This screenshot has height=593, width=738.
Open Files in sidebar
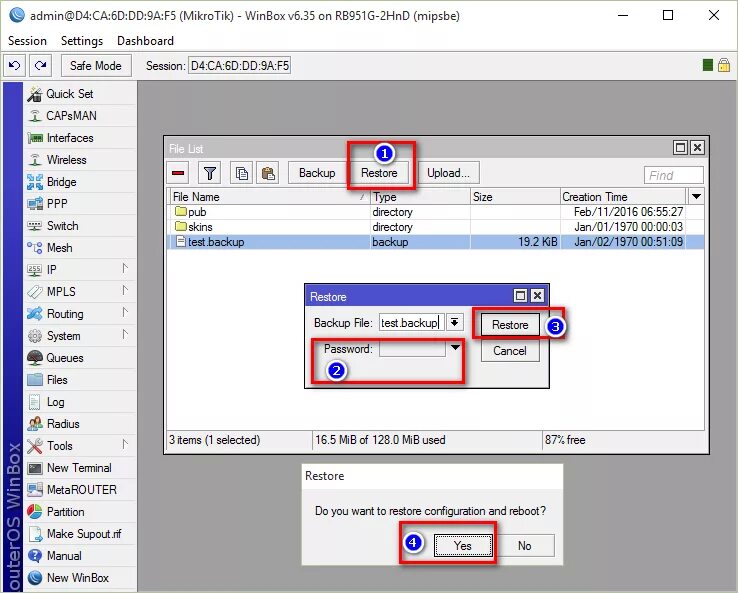[x=80, y=380]
